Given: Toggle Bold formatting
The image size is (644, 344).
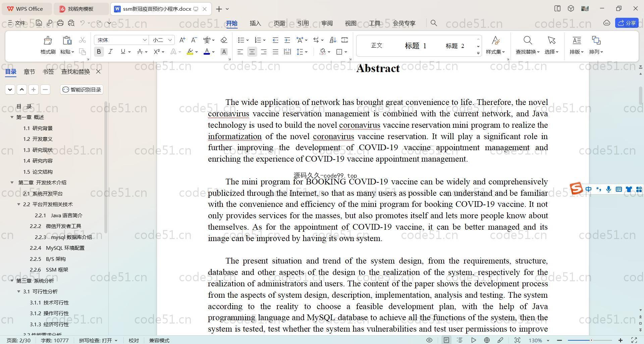Looking at the screenshot, I should tap(99, 52).
